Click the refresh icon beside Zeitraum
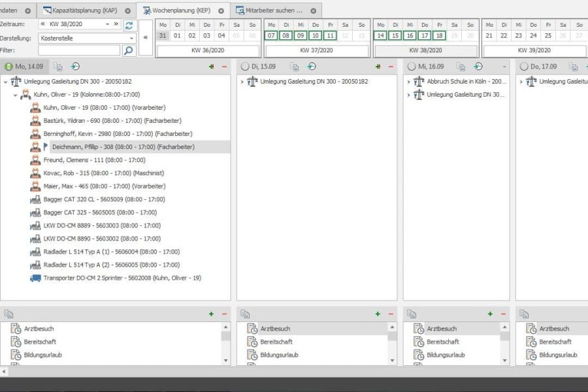The width and height of the screenshot is (588, 392). (x=129, y=25)
